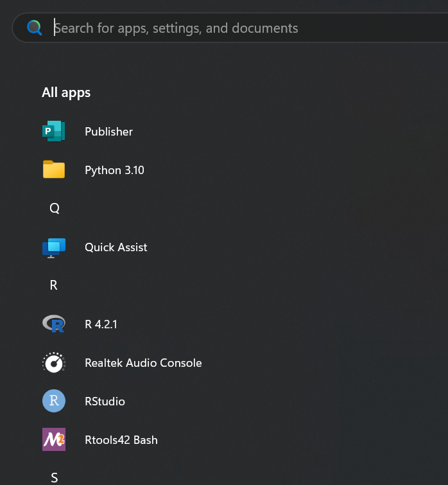Expand the Python 3.10 folder entry

tap(114, 170)
